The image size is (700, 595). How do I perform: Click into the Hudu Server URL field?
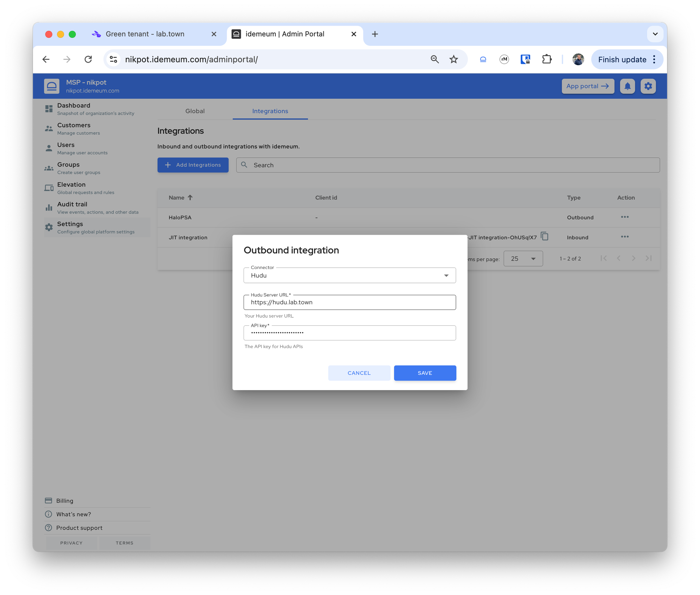point(350,302)
